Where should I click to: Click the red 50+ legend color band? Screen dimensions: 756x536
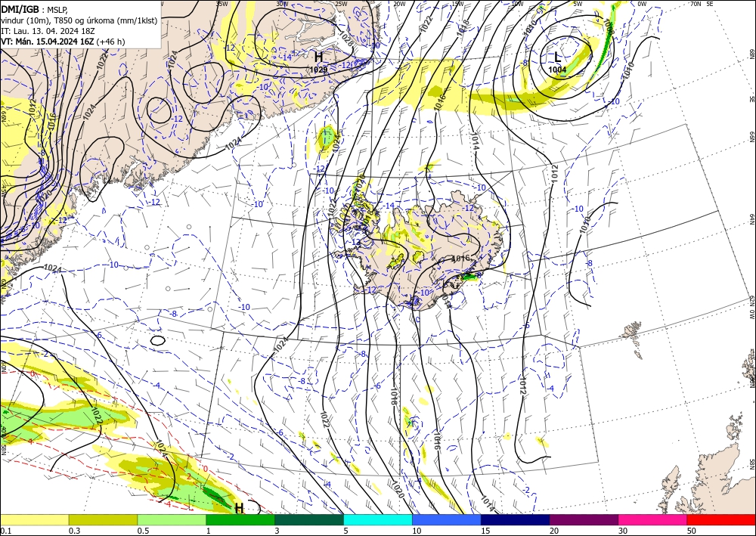(x=721, y=519)
